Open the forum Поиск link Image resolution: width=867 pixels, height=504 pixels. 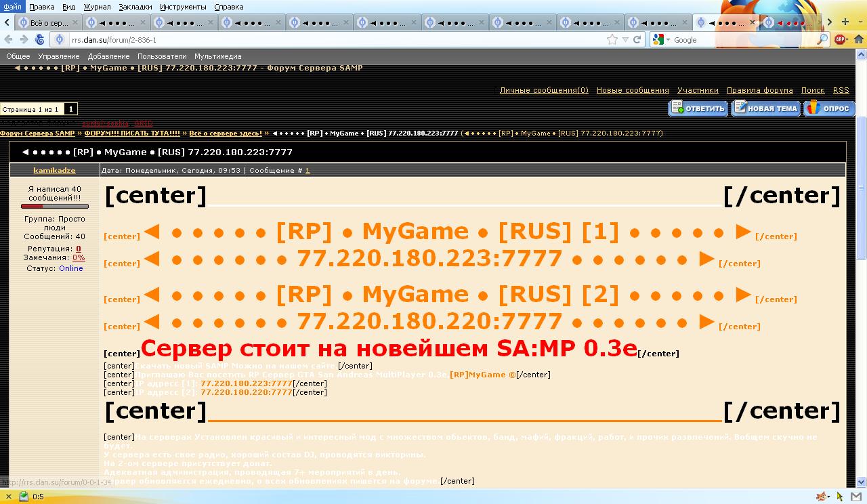[813, 90]
